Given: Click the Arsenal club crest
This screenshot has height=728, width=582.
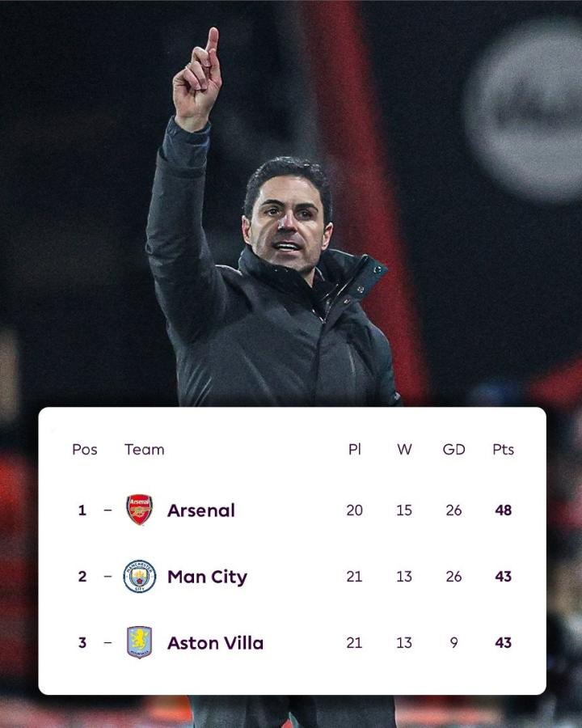Looking at the screenshot, I should (139, 510).
